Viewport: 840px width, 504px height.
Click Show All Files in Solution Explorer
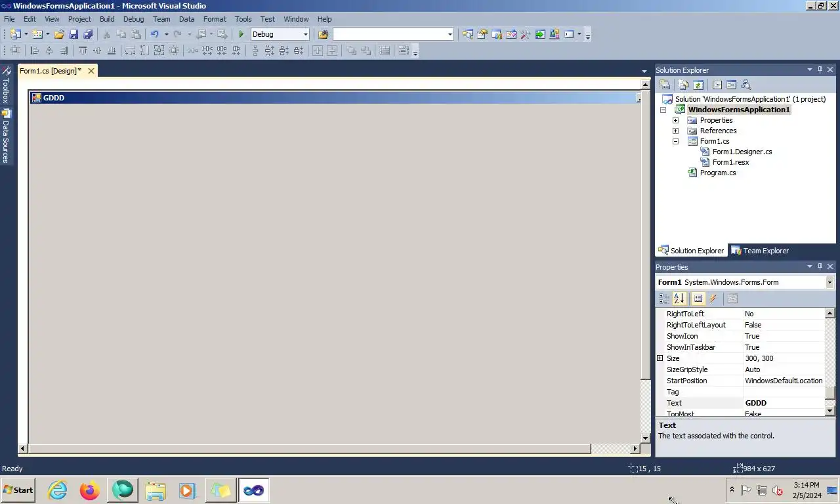[684, 85]
